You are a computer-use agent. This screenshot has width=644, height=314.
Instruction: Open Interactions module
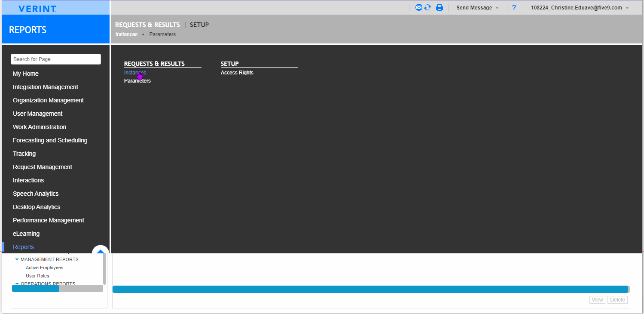click(x=28, y=180)
